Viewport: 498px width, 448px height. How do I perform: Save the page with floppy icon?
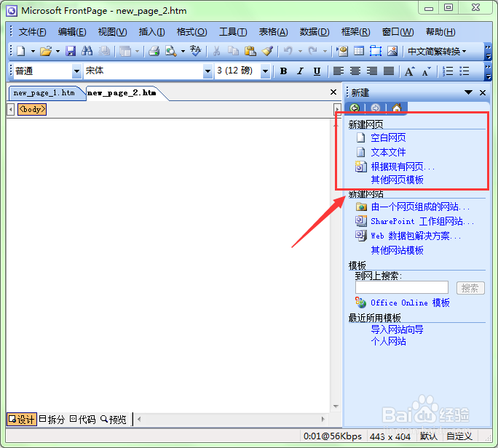tap(71, 51)
